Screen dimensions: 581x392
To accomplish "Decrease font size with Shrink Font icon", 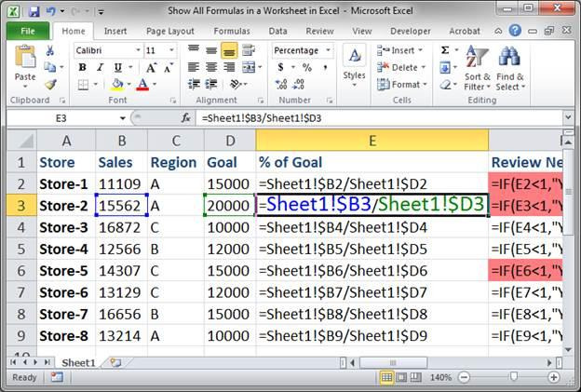I will [169, 67].
